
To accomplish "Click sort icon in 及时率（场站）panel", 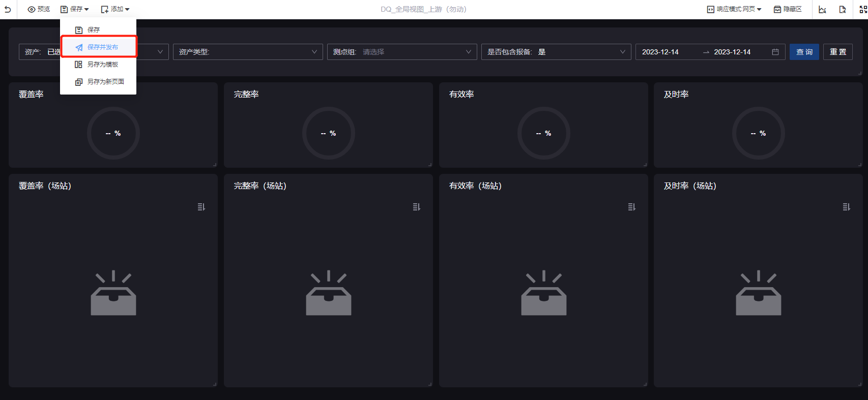I will 847,207.
